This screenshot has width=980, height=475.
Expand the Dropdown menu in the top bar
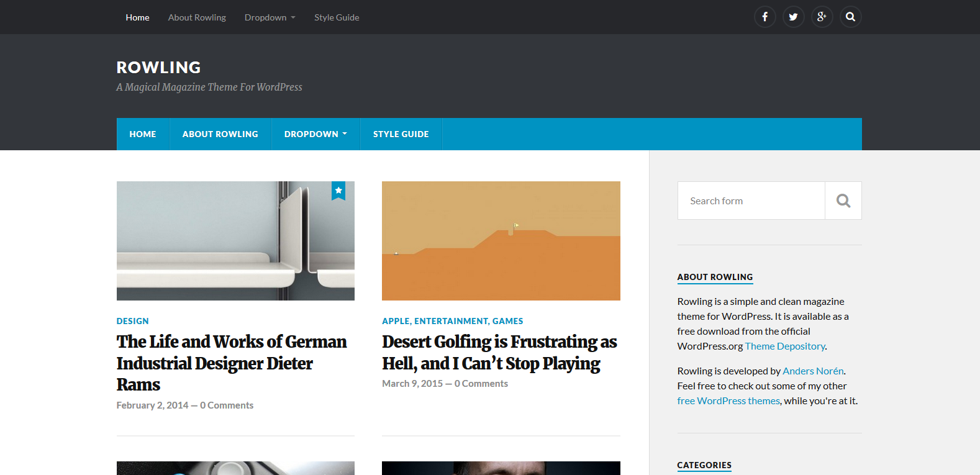[x=270, y=17]
